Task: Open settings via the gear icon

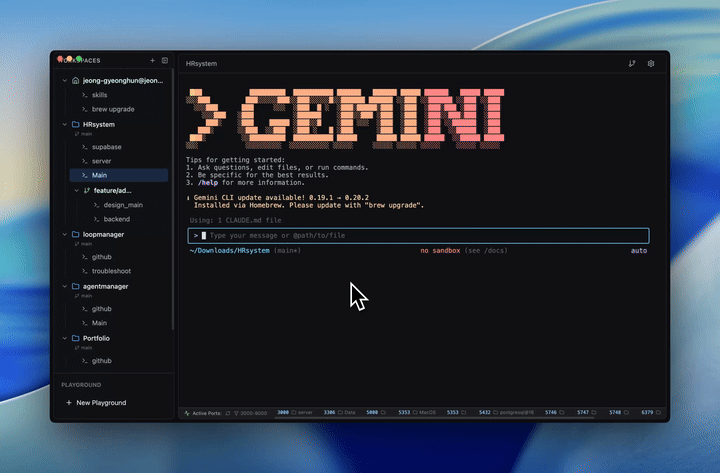Action: point(651,64)
